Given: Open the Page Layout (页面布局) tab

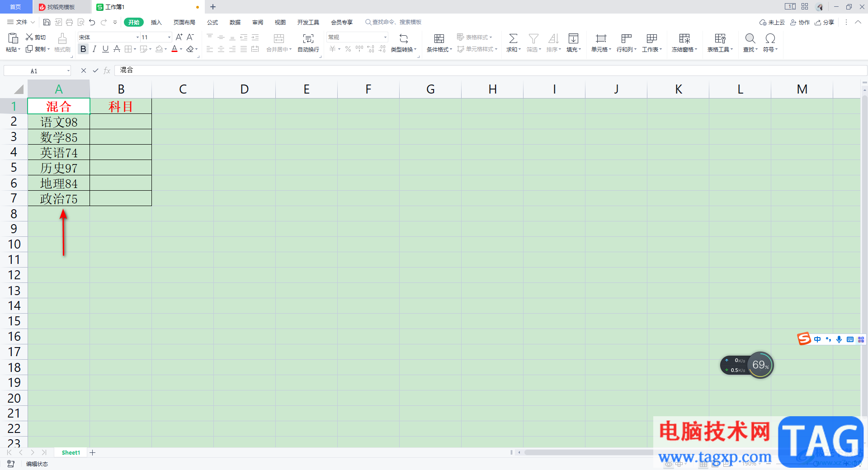Looking at the screenshot, I should [184, 22].
